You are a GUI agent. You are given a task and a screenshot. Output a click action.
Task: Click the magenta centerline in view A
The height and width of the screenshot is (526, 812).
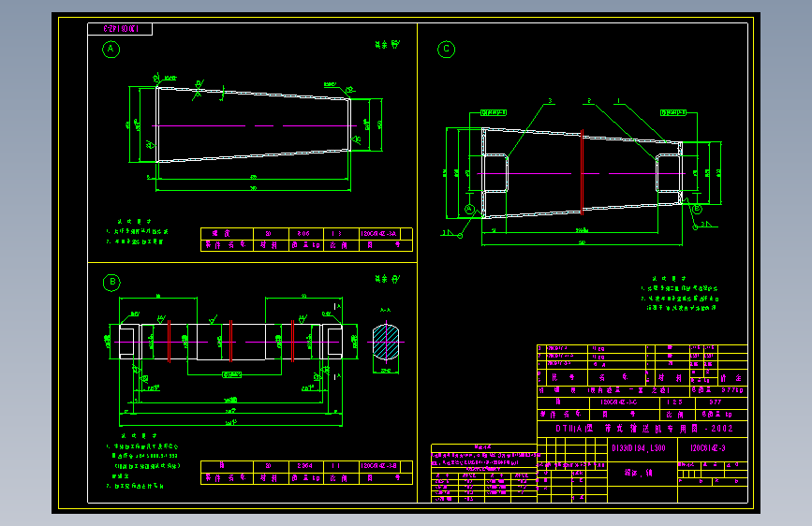[x=254, y=125]
